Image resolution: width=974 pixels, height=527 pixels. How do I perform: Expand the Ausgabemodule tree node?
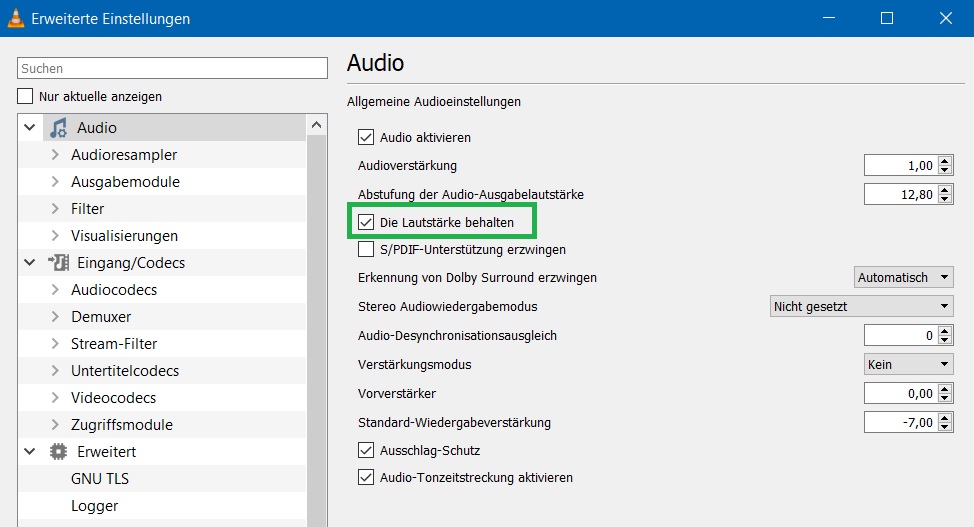tap(55, 181)
